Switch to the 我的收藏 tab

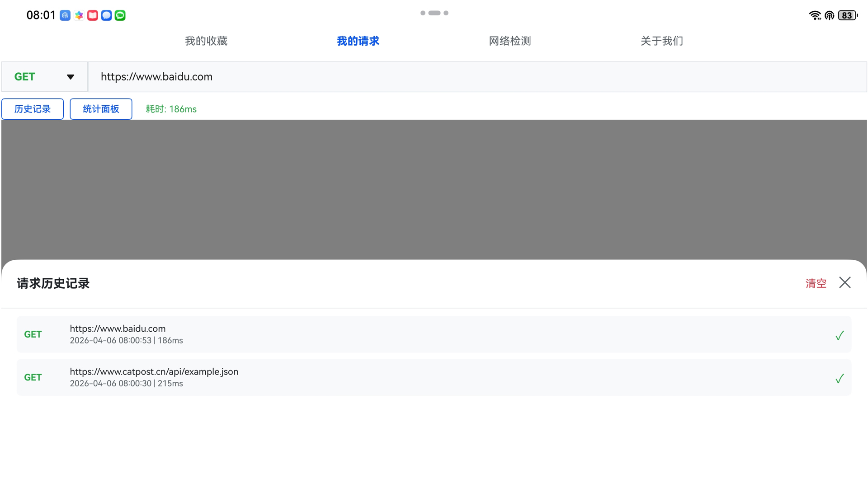tap(206, 41)
